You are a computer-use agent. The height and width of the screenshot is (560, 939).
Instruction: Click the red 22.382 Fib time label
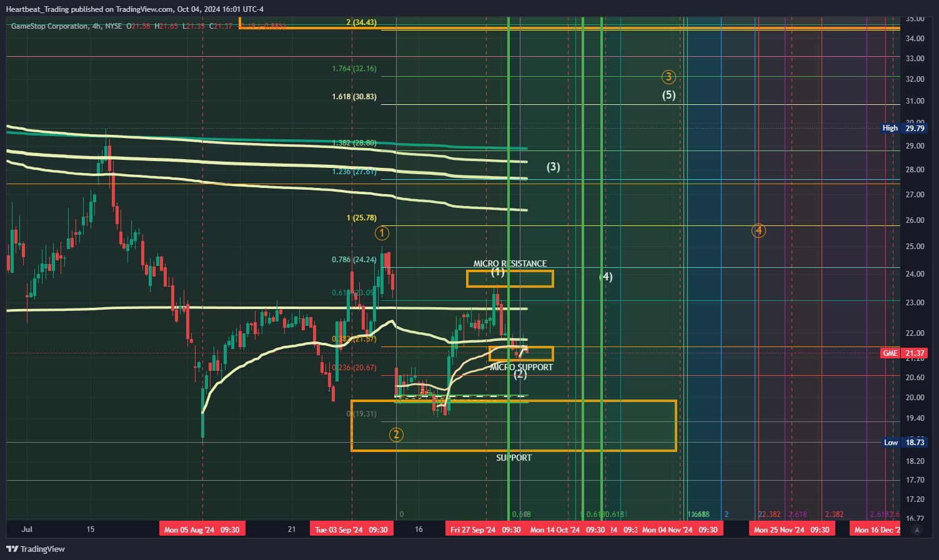click(x=770, y=514)
